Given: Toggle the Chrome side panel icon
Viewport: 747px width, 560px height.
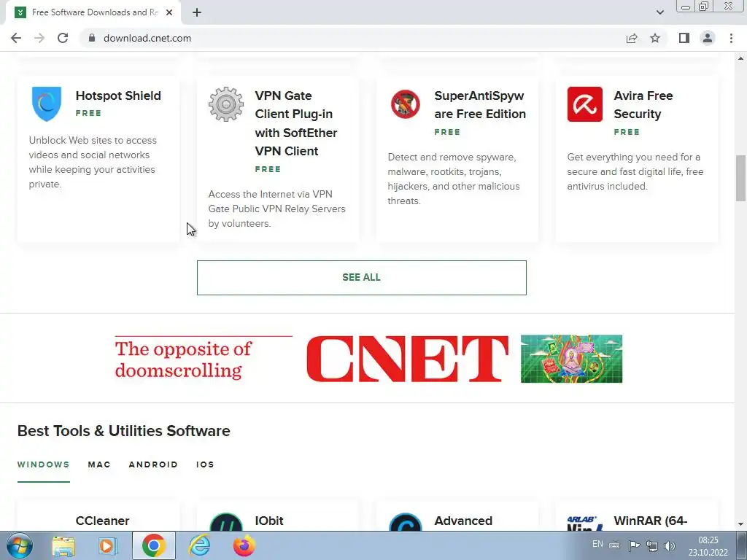Looking at the screenshot, I should tap(684, 38).
